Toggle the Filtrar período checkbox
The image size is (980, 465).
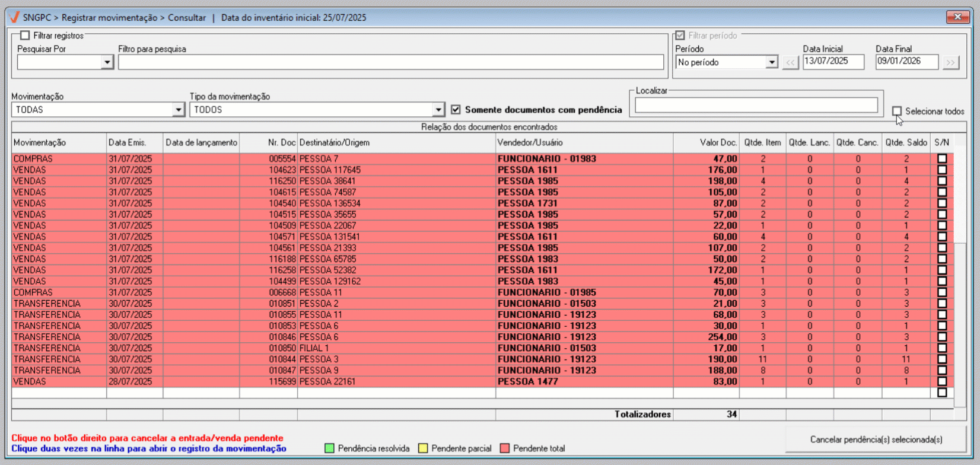(680, 36)
